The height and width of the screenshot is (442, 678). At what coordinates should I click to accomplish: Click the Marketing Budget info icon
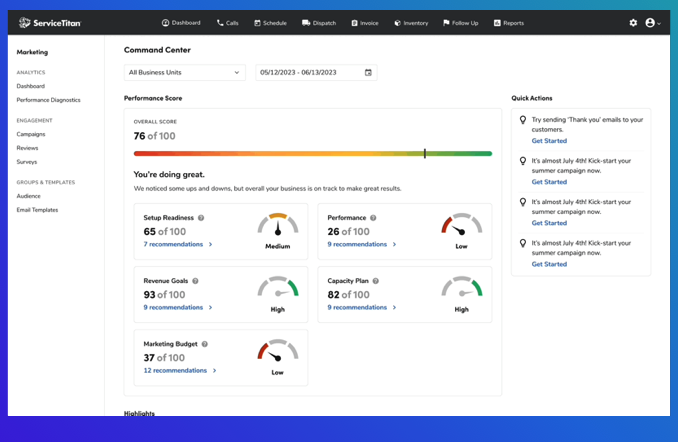[204, 344]
